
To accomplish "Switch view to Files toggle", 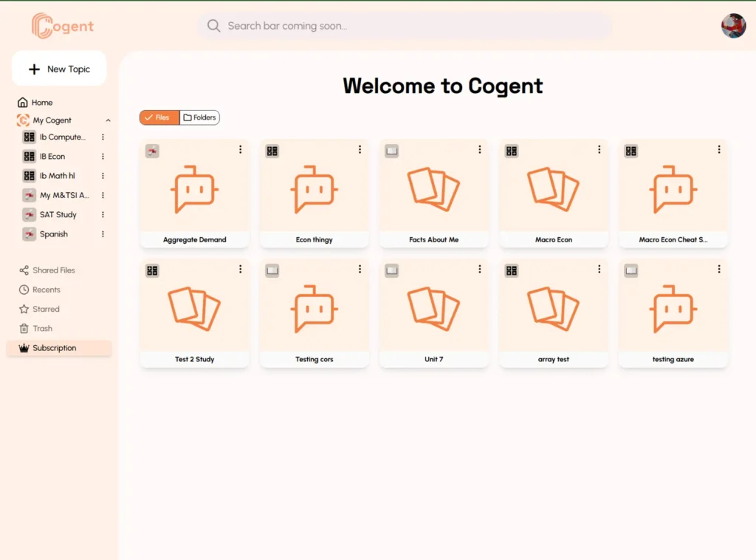I will point(159,117).
